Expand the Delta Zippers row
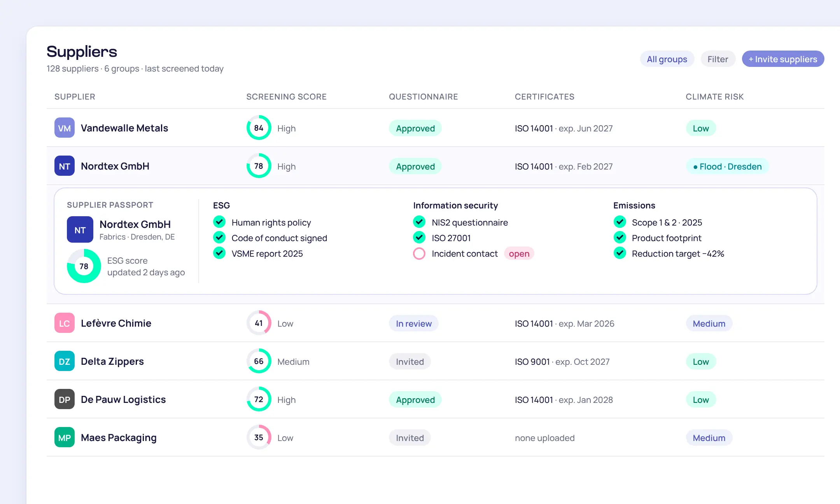Image resolution: width=840 pixels, height=504 pixels. 436,361
